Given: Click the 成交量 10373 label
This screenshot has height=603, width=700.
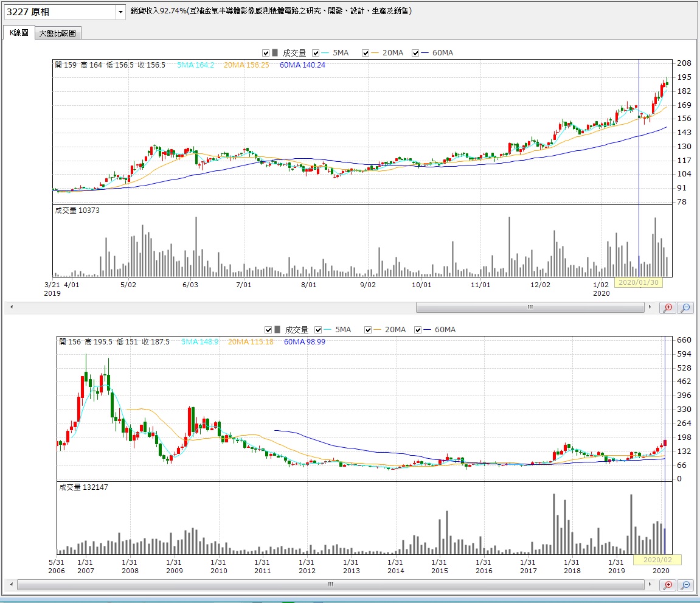Looking at the screenshot, I should [x=77, y=211].
